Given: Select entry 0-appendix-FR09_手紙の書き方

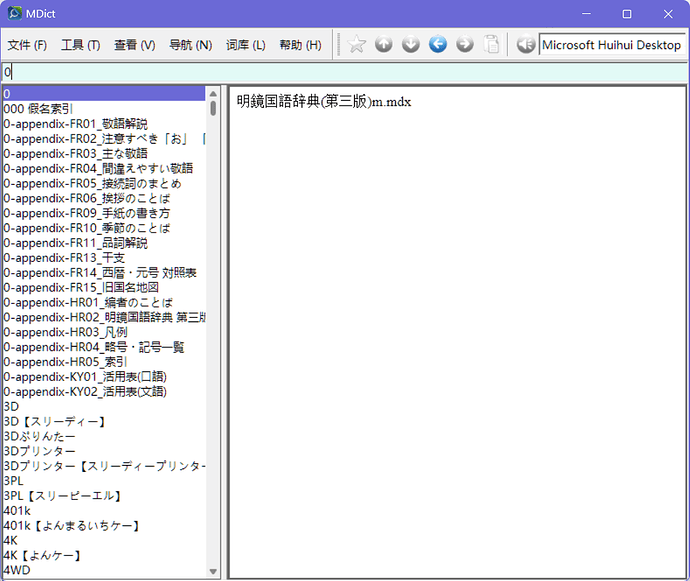Looking at the screenshot, I should click(104, 213).
